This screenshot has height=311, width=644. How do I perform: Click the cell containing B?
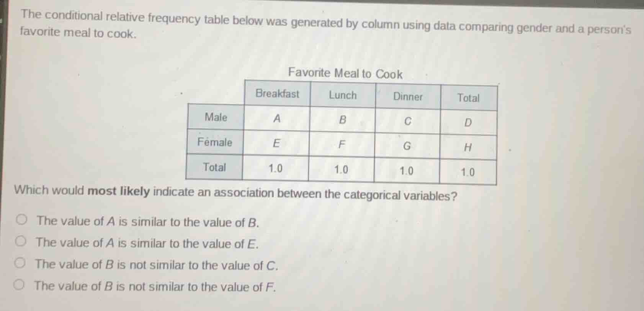(342, 120)
